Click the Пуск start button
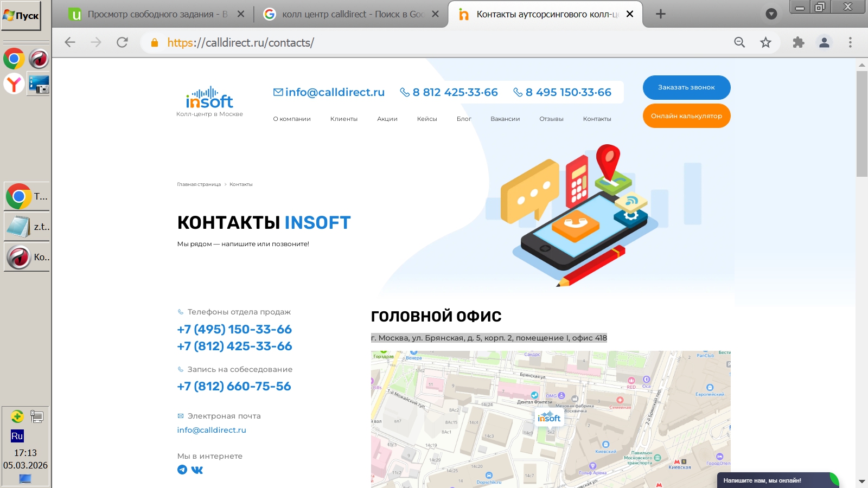This screenshot has height=488, width=868. [x=21, y=16]
